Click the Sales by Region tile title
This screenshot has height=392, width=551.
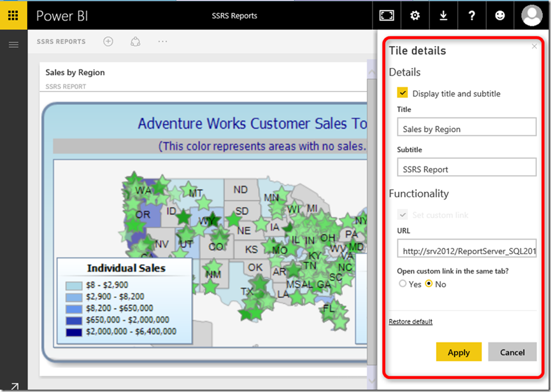(75, 72)
